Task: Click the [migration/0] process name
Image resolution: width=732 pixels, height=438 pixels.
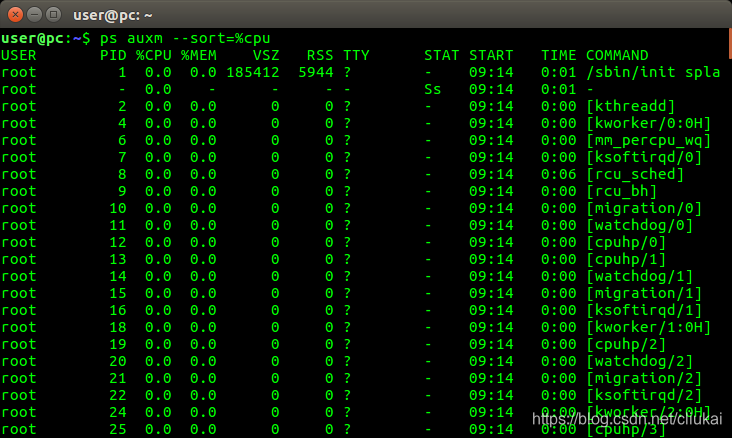Action: [644, 208]
